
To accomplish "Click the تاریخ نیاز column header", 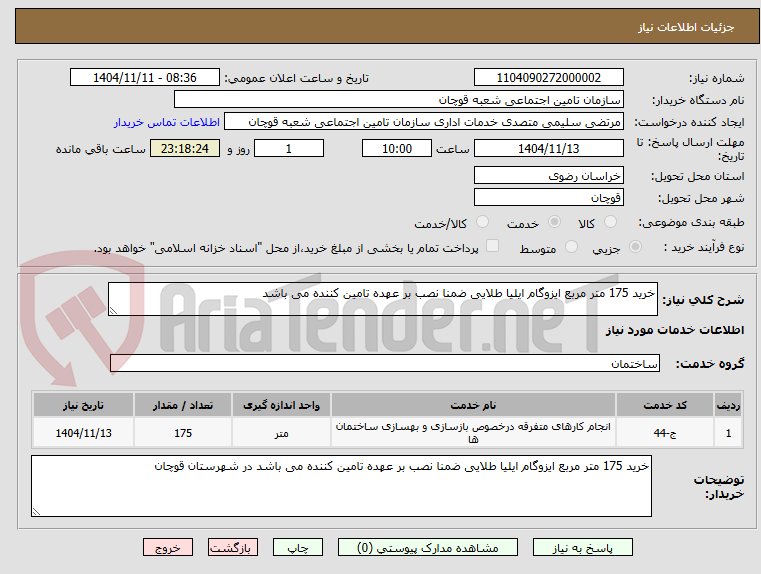I will pyautogui.click(x=83, y=405).
